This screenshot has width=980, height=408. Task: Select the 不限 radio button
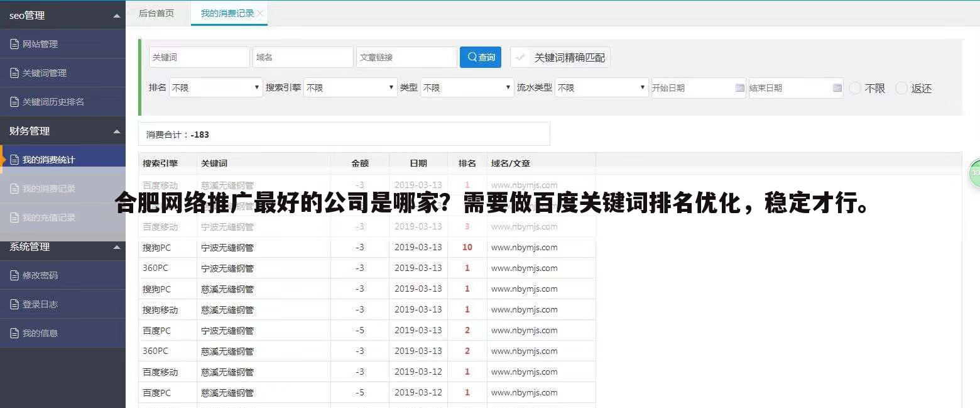(855, 88)
